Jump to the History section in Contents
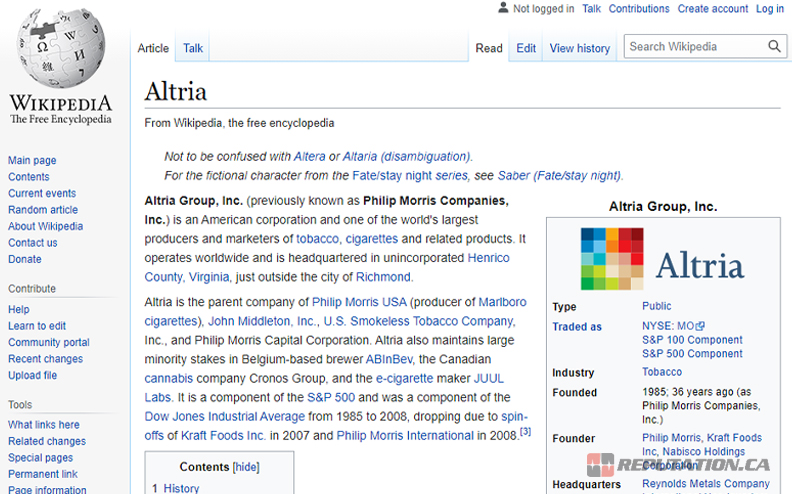 pyautogui.click(x=181, y=488)
